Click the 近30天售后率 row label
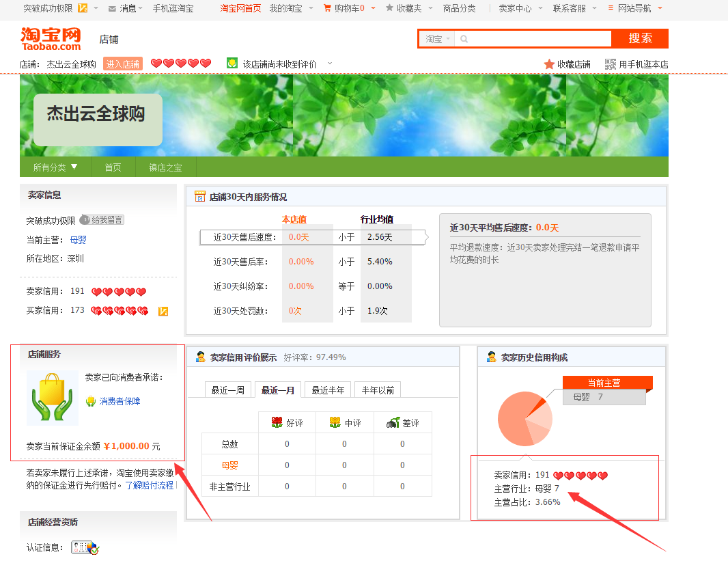The width and height of the screenshot is (728, 561). 241,262
